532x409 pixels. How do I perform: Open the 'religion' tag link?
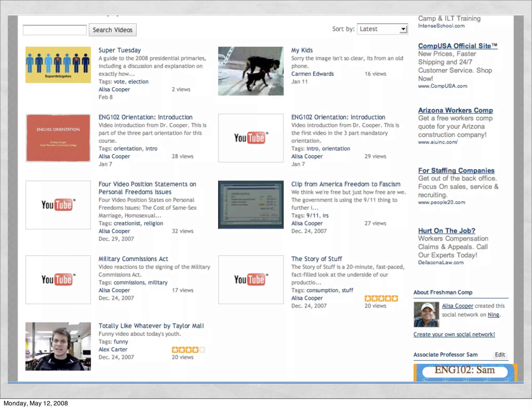pyautogui.click(x=153, y=223)
